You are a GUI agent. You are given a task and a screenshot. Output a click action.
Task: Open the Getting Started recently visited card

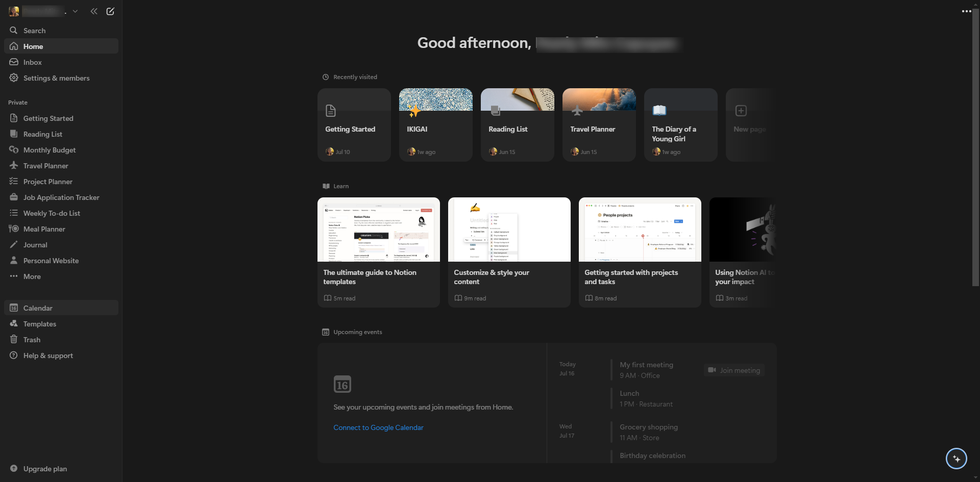click(x=354, y=125)
